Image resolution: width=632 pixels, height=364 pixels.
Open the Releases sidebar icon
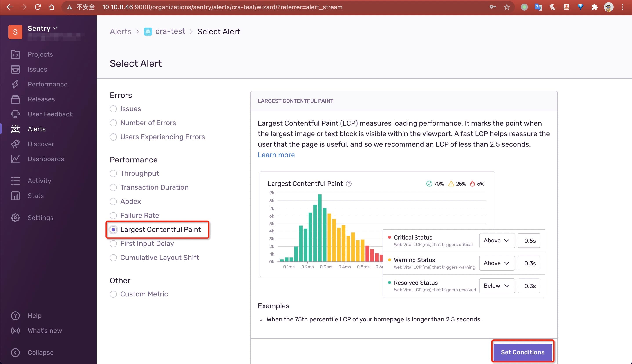15,99
